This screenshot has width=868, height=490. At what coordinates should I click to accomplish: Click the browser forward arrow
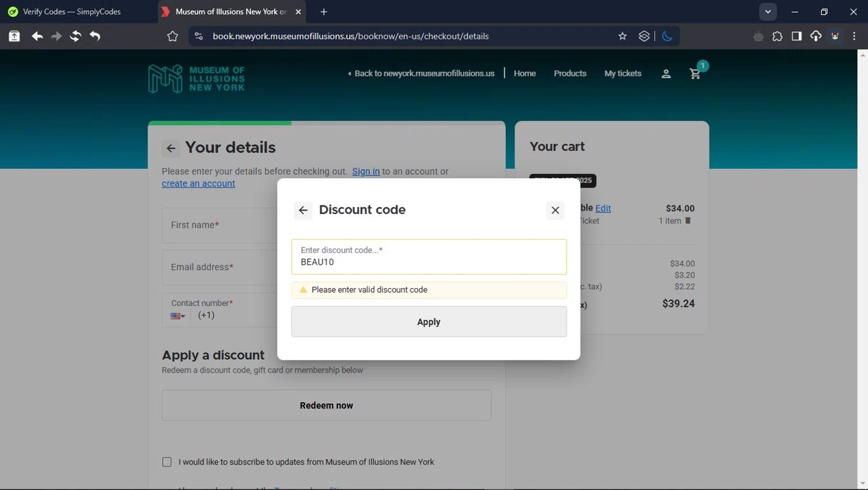coord(56,36)
